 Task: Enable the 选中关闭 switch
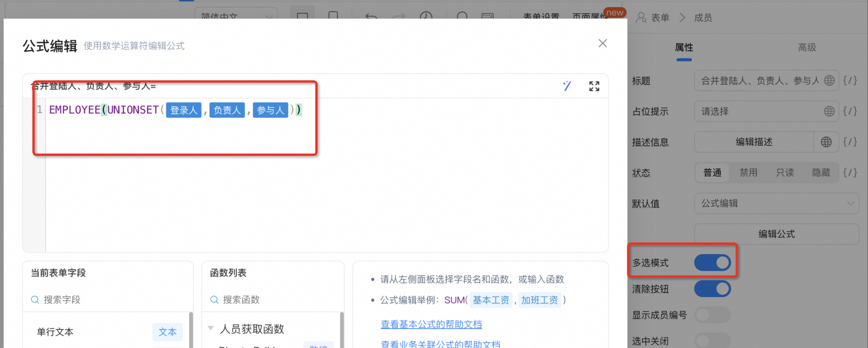tap(712, 340)
